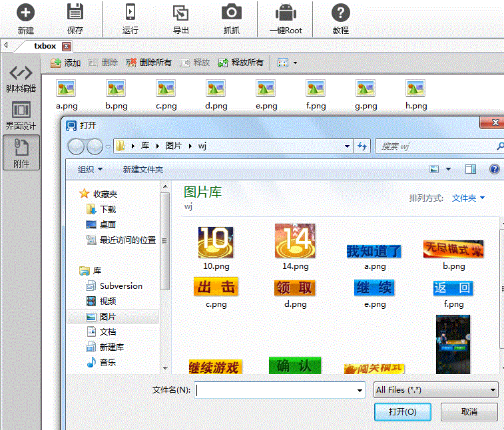Click the forward arrow in the open dialog
Image resolution: width=504 pixels, height=430 pixels.
(x=95, y=147)
